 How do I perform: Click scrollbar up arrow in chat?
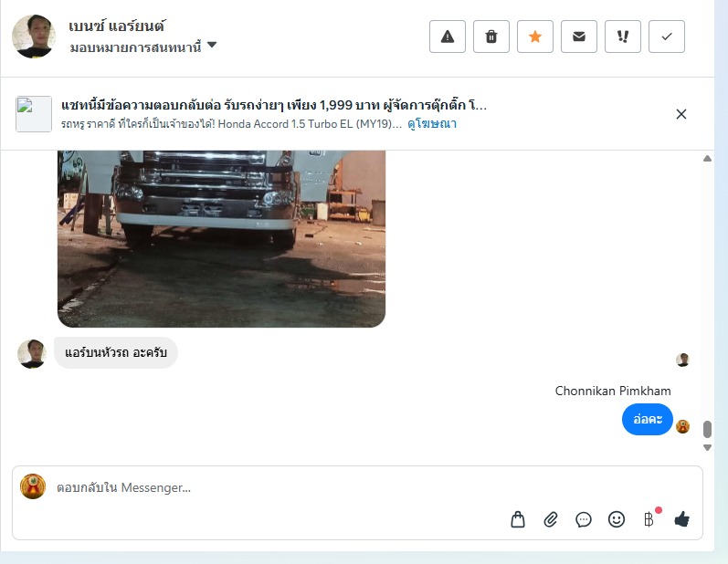pos(707,159)
